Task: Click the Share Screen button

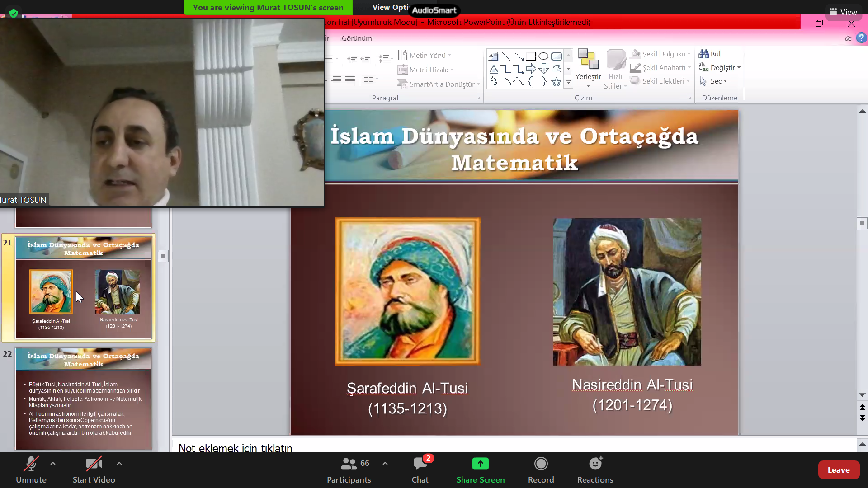Action: 480,470
